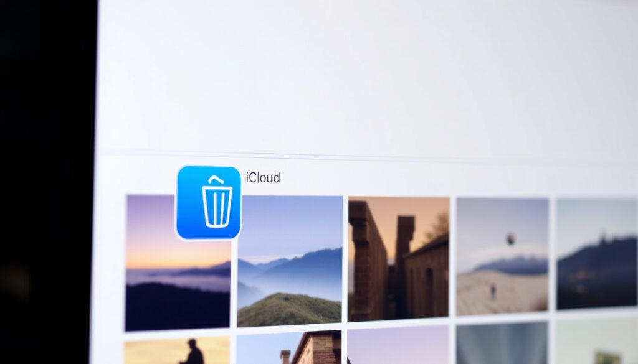Open the dark hillside silhouette photo at right
Screen dimensions: 638x364
click(597, 254)
